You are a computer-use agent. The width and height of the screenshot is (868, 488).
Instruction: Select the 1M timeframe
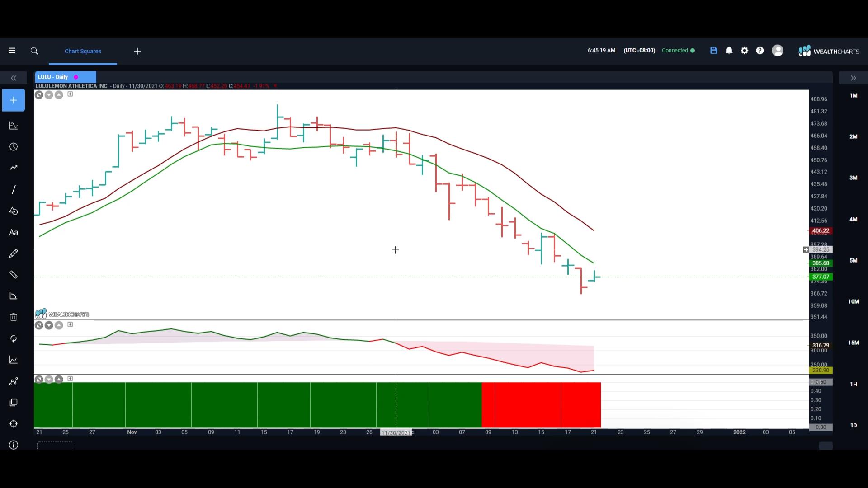(x=853, y=95)
